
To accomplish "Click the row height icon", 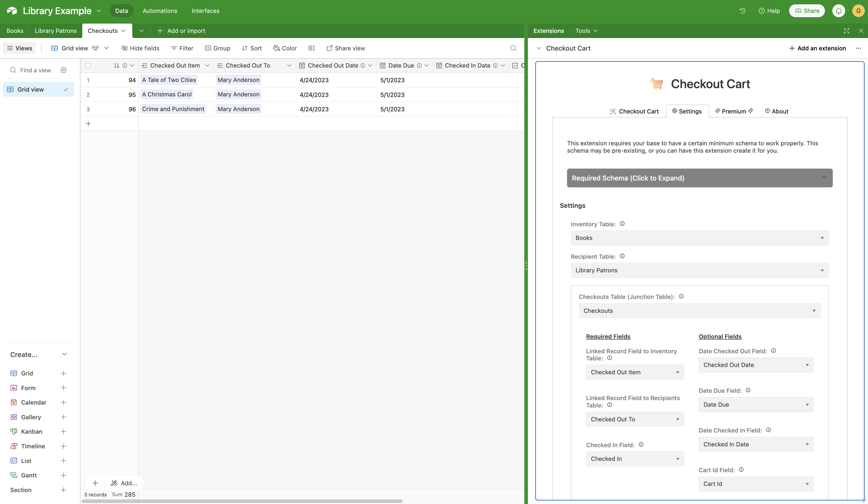I will (x=311, y=48).
